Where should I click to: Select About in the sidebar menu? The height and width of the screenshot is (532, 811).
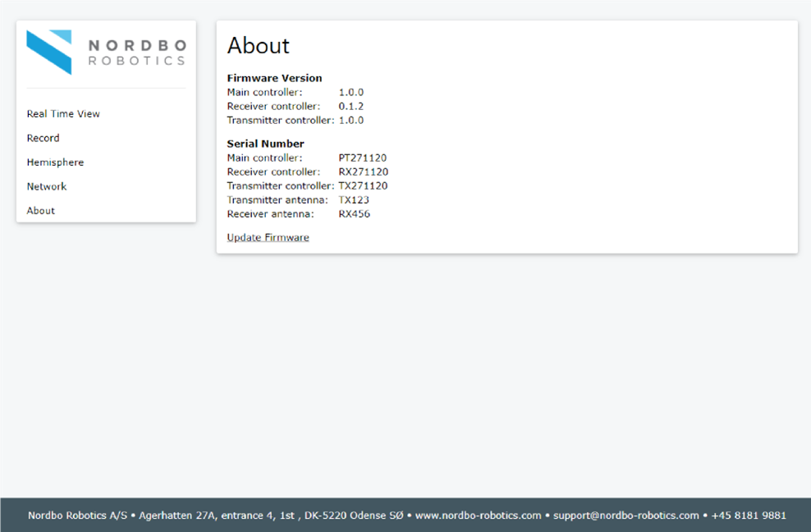pyautogui.click(x=41, y=211)
